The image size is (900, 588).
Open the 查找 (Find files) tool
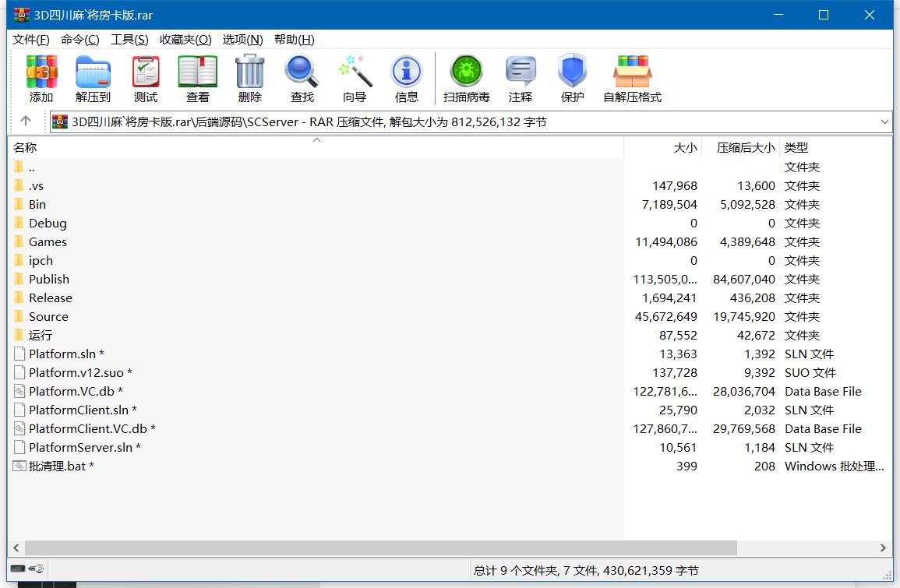coord(302,77)
